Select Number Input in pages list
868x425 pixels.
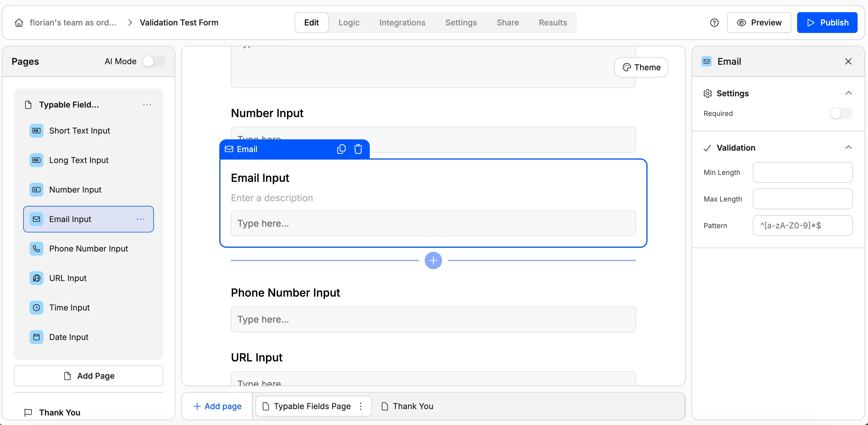click(x=88, y=190)
